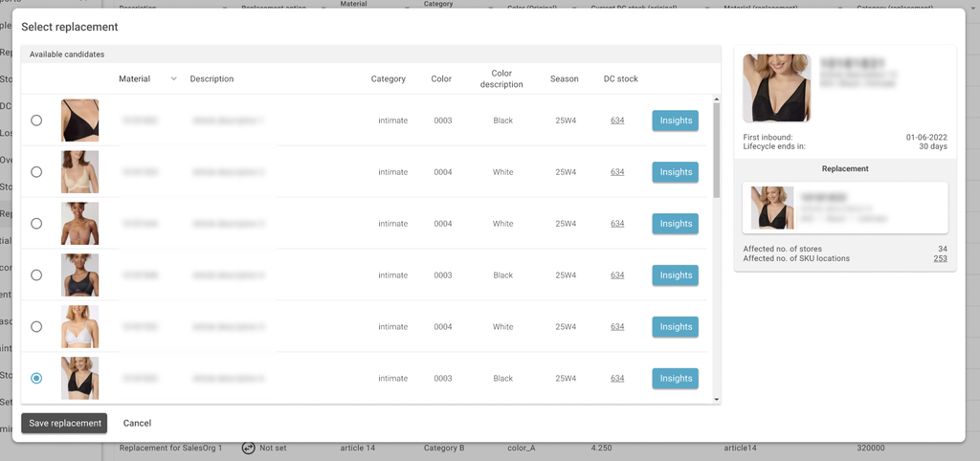
Task: Select the candidate with the white bra blonde model
Action: tap(36, 326)
